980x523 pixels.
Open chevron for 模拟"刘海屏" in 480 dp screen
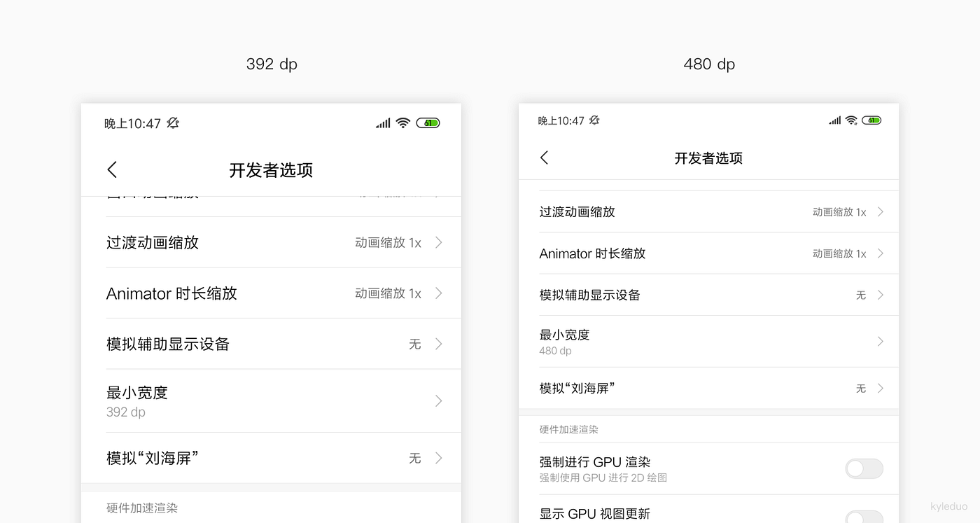(881, 388)
